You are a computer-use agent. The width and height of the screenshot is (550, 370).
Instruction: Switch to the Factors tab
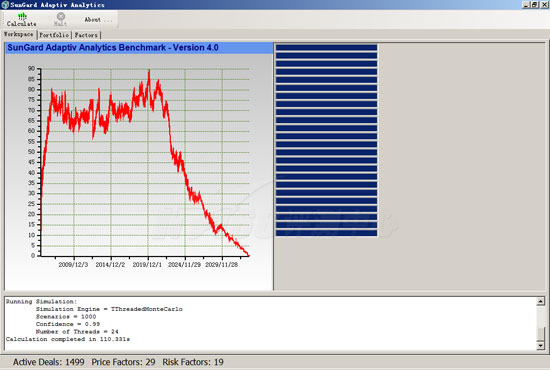click(86, 35)
